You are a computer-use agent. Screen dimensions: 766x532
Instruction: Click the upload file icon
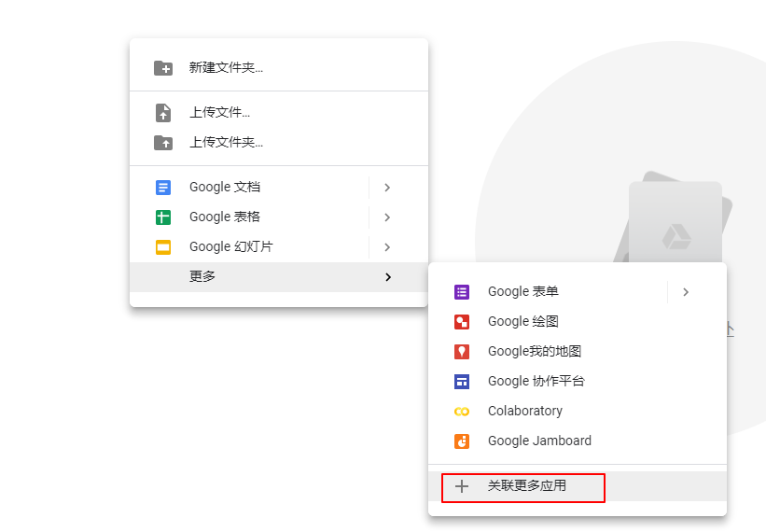pyautogui.click(x=163, y=112)
